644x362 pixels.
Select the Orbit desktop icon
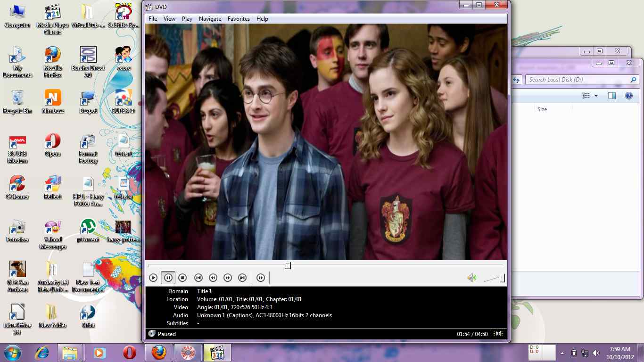[88, 317]
